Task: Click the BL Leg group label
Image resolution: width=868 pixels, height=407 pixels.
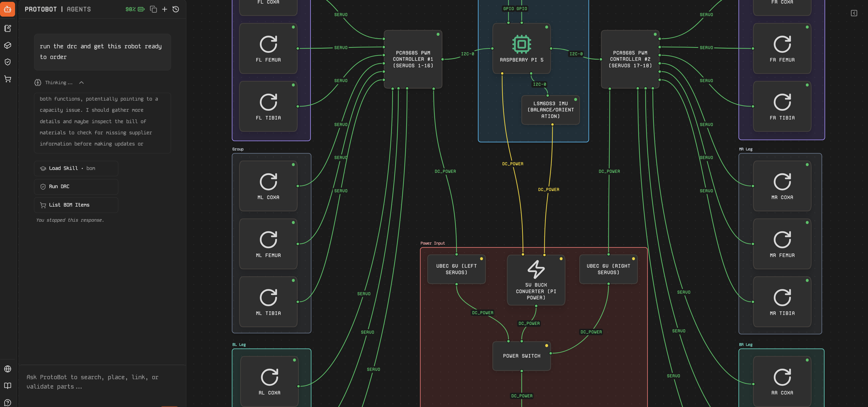Action: point(239,345)
